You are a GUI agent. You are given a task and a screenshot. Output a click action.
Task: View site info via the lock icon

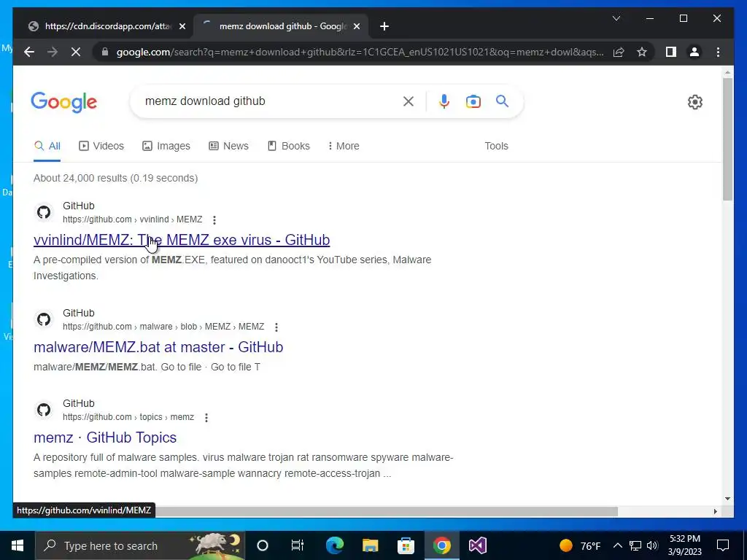tap(105, 52)
